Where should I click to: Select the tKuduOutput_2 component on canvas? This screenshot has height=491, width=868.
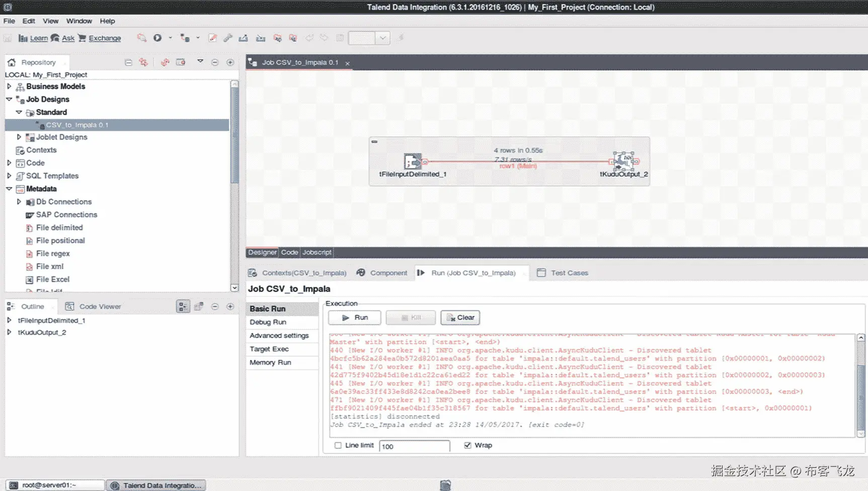pyautogui.click(x=623, y=161)
